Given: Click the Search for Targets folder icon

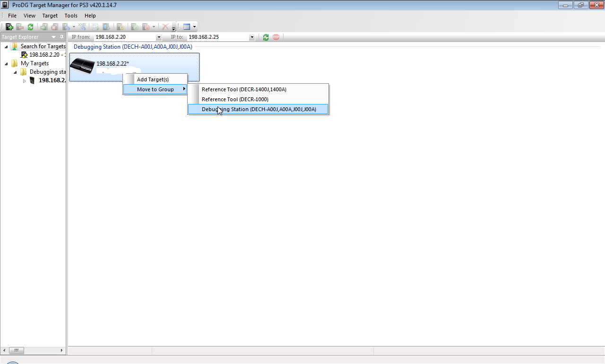Looking at the screenshot, I should (15, 46).
